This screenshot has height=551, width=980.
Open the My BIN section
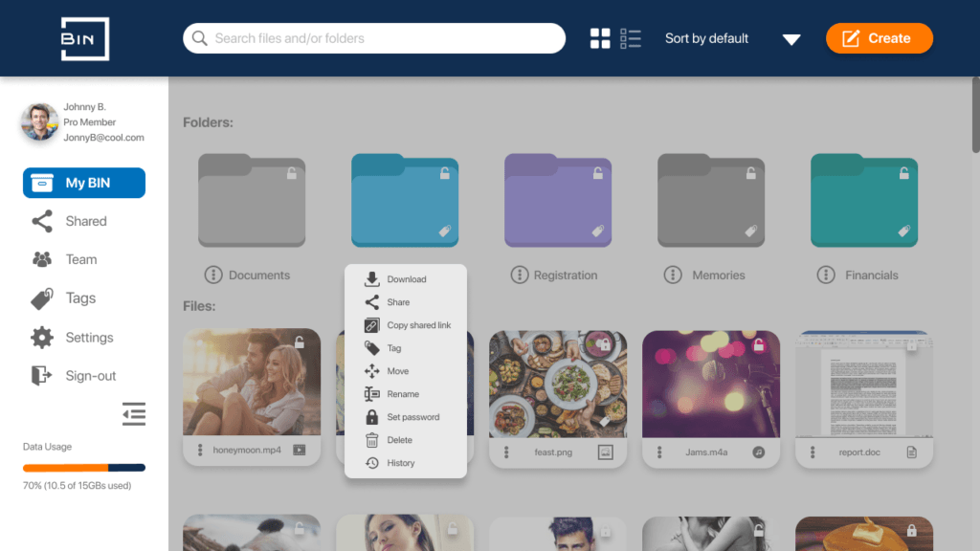click(83, 183)
